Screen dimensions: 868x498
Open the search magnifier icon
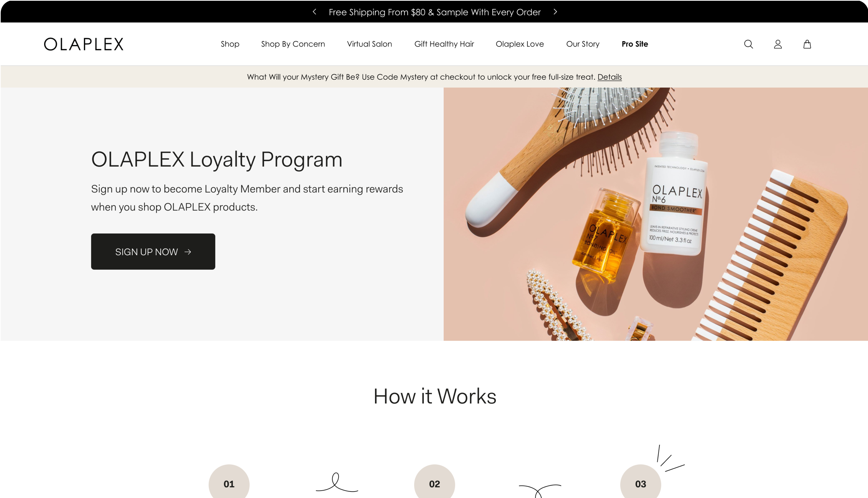coord(748,44)
